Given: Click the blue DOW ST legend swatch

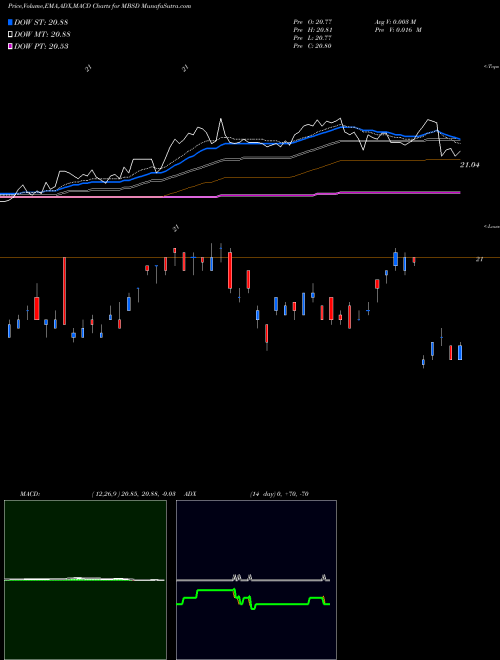Looking at the screenshot, I should [10, 22].
